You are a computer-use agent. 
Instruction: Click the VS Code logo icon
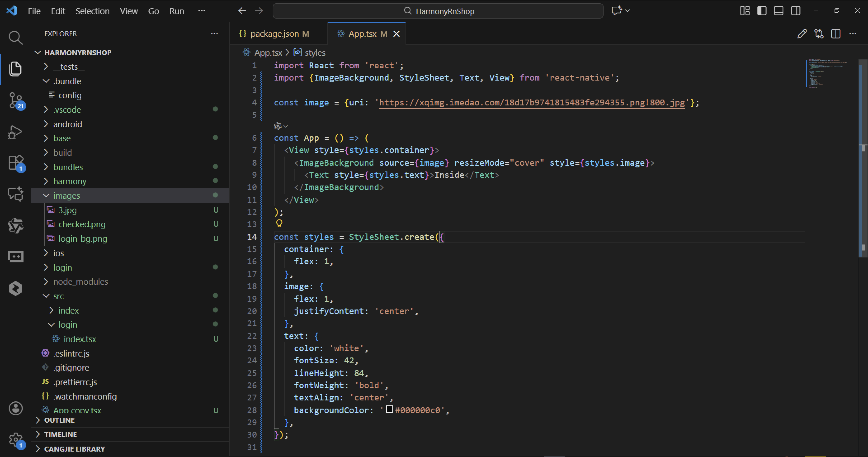(12, 11)
